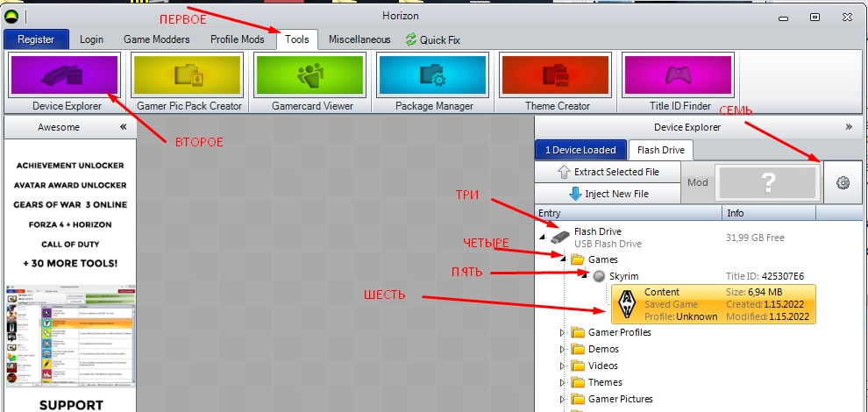868x412 pixels.
Task: Click the Entry column header
Action: point(629,213)
